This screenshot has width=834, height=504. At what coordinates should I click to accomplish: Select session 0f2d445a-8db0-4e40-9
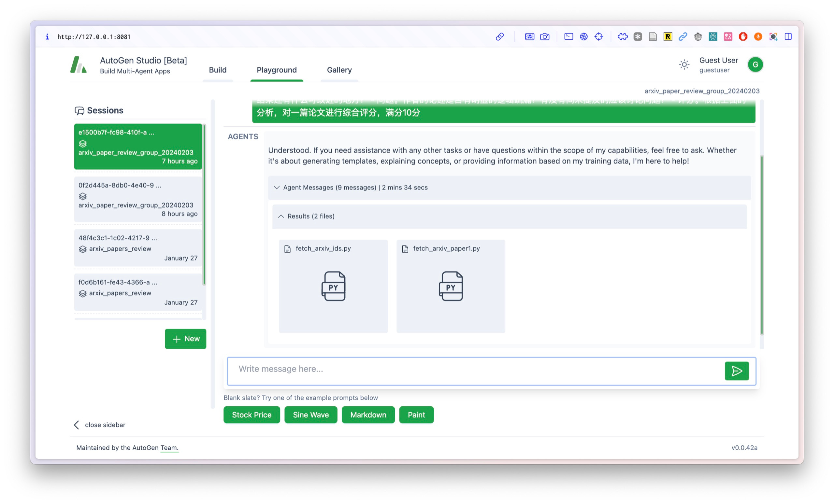[x=138, y=199]
